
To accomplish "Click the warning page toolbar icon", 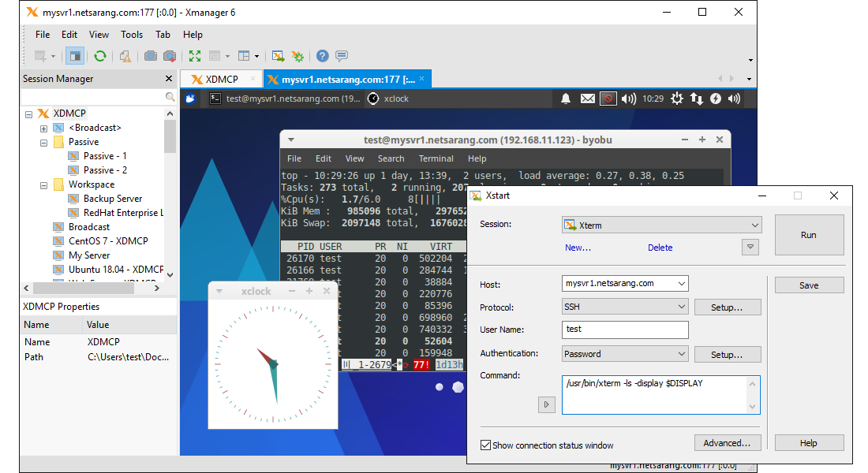I will coord(125,56).
